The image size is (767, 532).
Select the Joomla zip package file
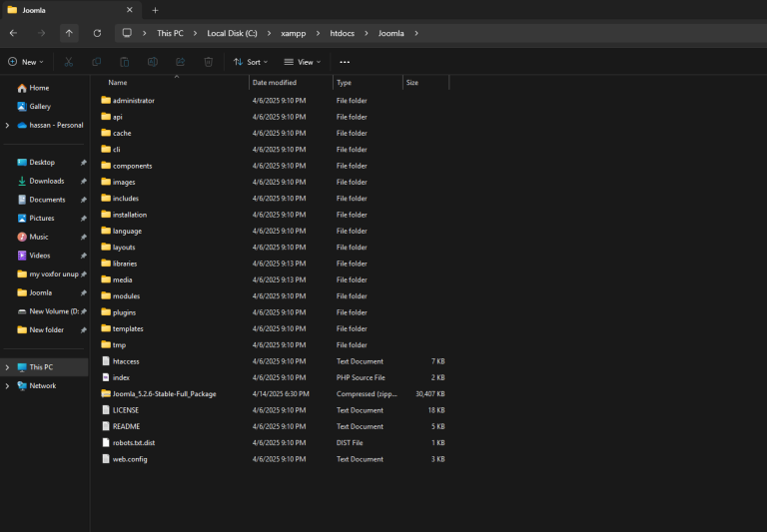pyautogui.click(x=164, y=394)
